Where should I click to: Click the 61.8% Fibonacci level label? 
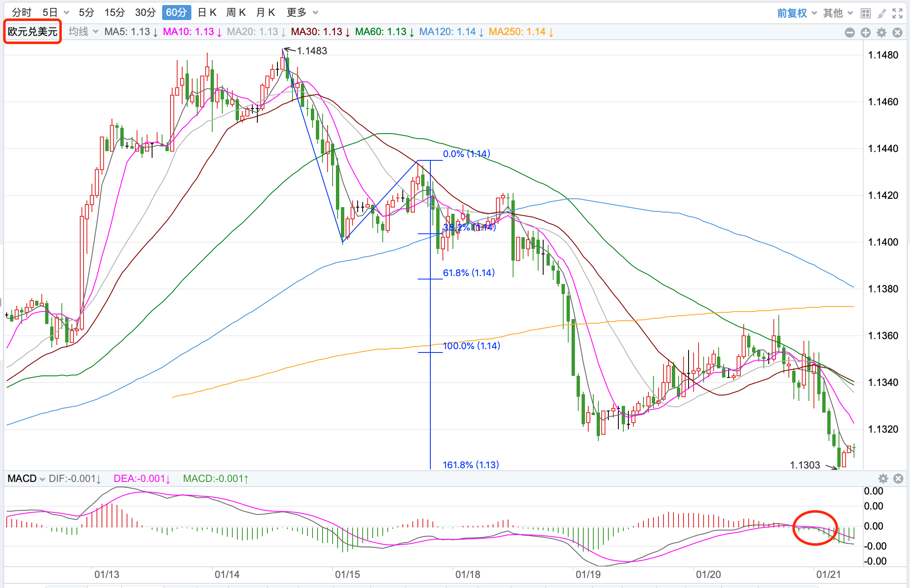point(468,273)
